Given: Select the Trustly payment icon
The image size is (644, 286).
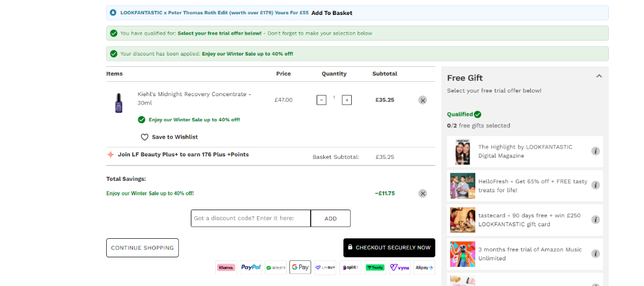Looking at the screenshot, I should (375, 267).
